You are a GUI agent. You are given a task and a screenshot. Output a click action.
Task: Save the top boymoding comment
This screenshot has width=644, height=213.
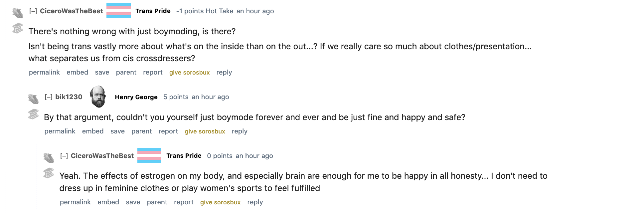(x=102, y=72)
